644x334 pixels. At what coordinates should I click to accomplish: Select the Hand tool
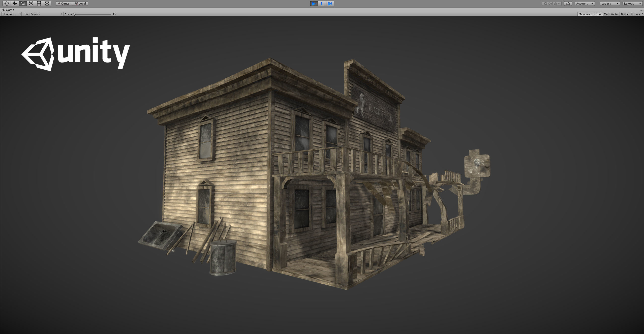(x=7, y=4)
